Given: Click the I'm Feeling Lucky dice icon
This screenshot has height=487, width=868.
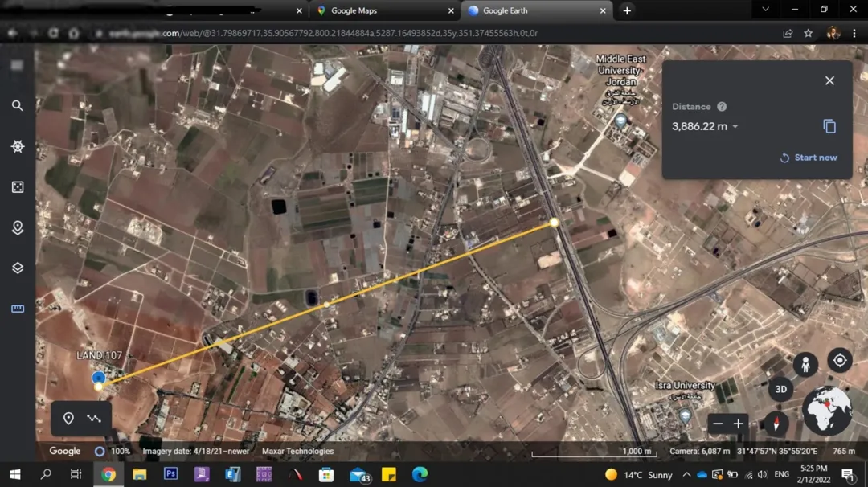Looking at the screenshot, I should coord(17,187).
